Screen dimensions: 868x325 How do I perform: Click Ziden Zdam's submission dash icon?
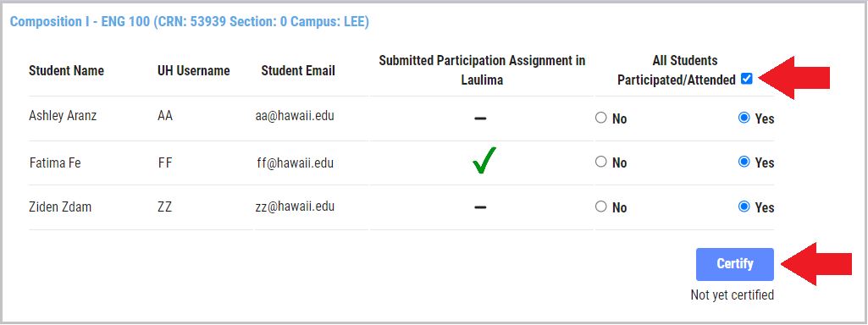pyautogui.click(x=480, y=207)
